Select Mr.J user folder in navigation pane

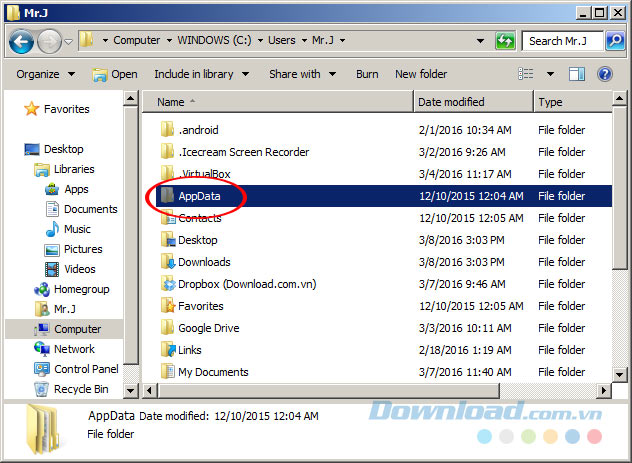pos(55,309)
